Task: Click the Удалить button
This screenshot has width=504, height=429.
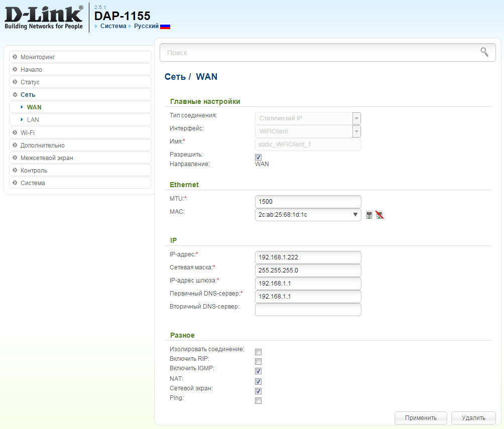Action: [x=473, y=417]
